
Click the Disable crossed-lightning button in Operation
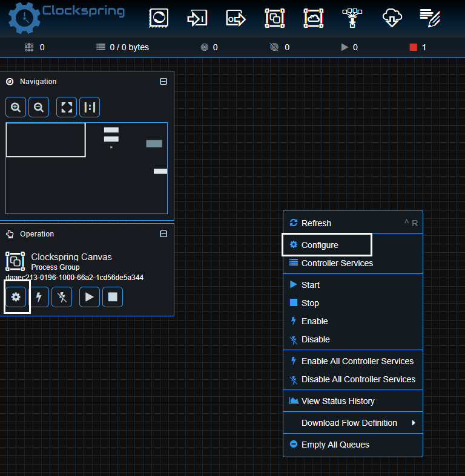tap(62, 297)
